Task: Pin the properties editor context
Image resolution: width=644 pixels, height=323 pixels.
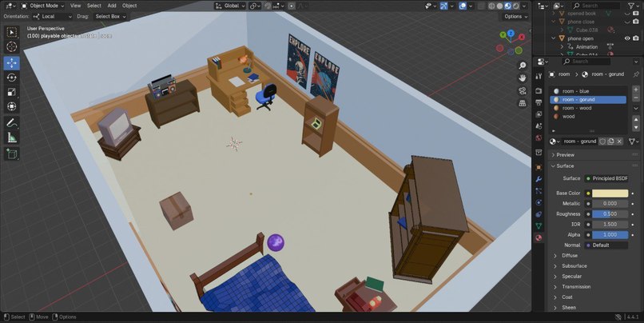Action: [x=636, y=74]
